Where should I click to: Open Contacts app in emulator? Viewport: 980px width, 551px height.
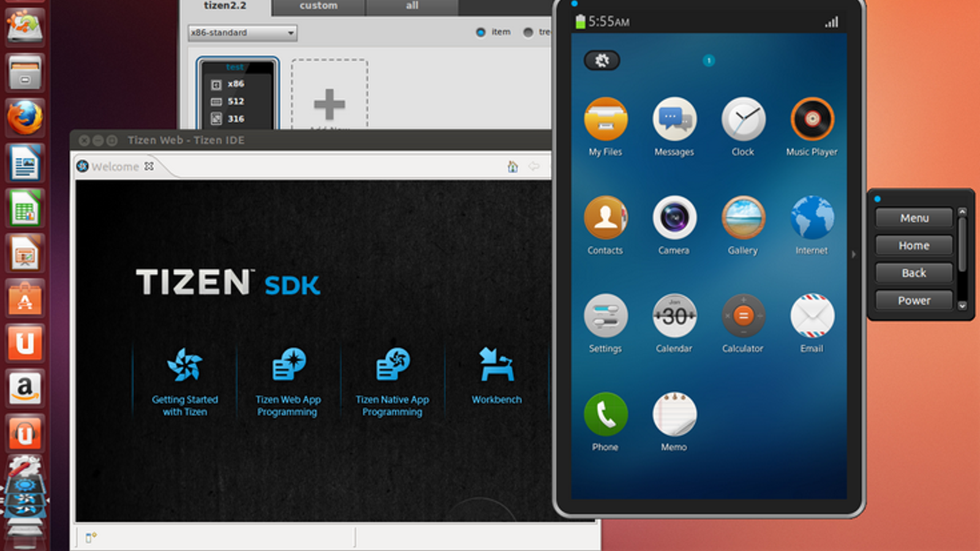click(606, 218)
